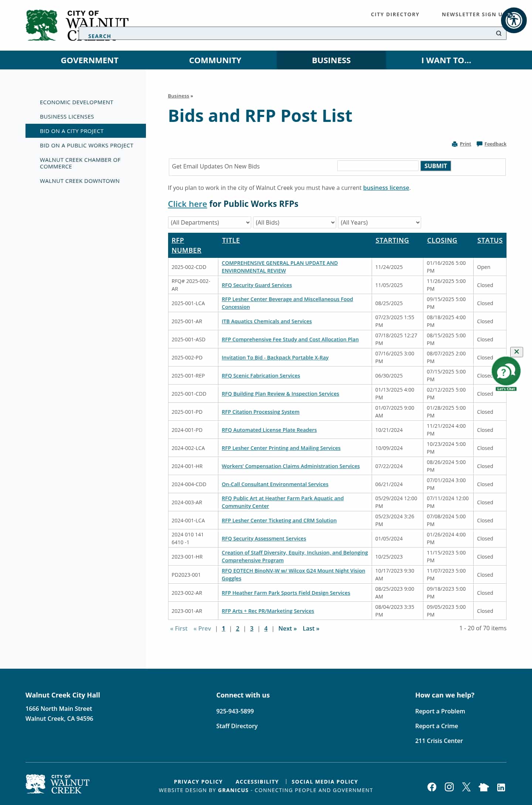Screen dimensions: 532x805
Task: Sort table by RFP Number header
Action: click(x=186, y=245)
